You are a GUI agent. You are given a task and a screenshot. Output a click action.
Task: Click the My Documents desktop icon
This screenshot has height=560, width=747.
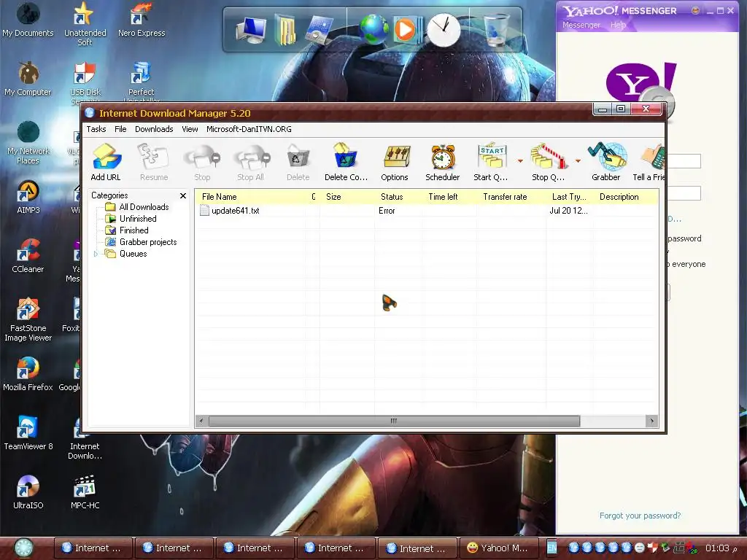coord(28,20)
